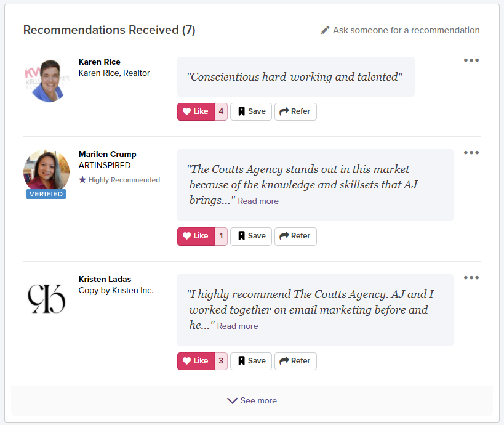Click the star icon on the Highly Recommended badge
Screen dimensions: 504x425
(x=81, y=180)
